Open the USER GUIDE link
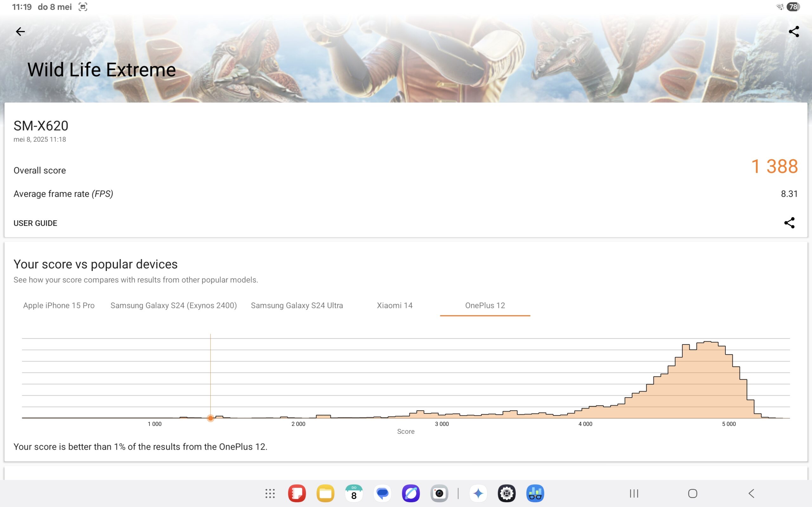This screenshot has width=812, height=507. [x=35, y=223]
